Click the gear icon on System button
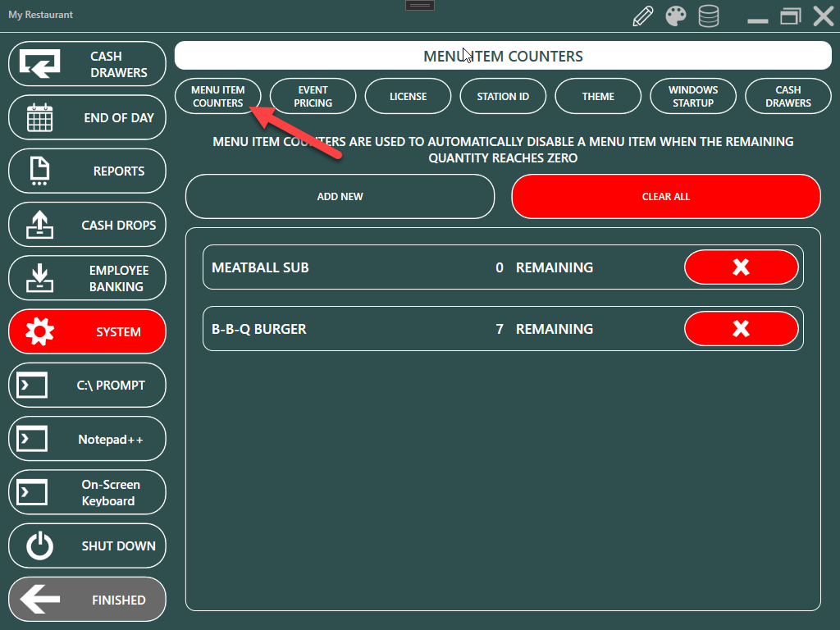 (x=39, y=332)
